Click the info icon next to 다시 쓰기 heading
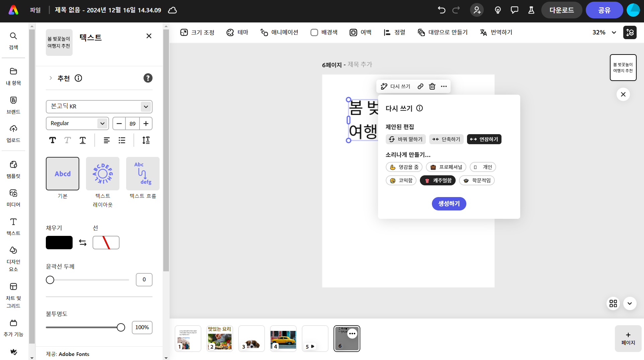The width and height of the screenshot is (644, 360). [x=420, y=108]
